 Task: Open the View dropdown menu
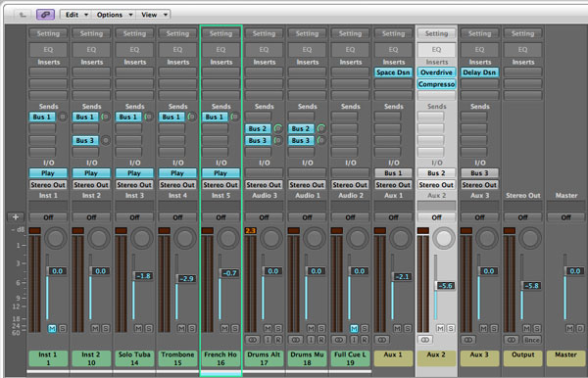pyautogui.click(x=154, y=15)
